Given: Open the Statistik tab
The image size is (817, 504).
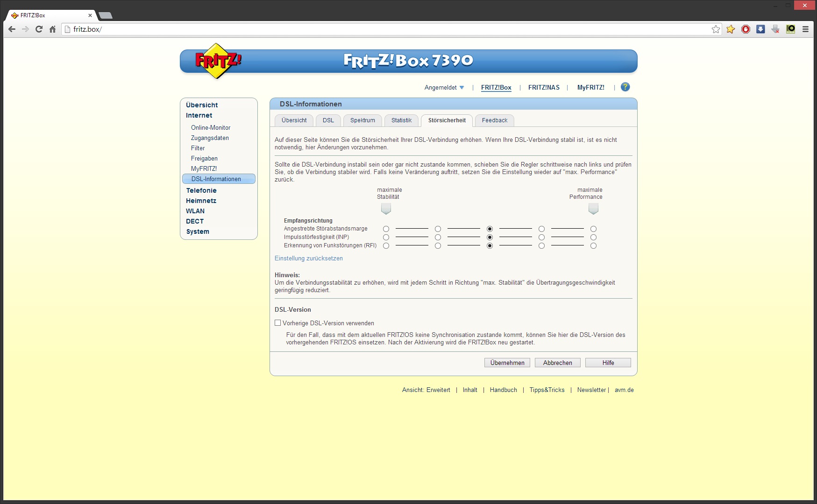Looking at the screenshot, I should (x=401, y=120).
